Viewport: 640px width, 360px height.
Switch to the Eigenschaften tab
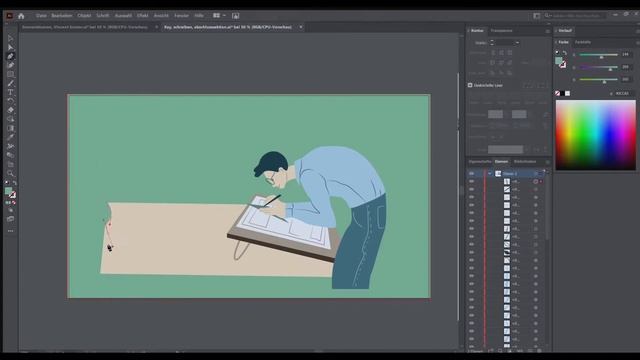(x=480, y=162)
